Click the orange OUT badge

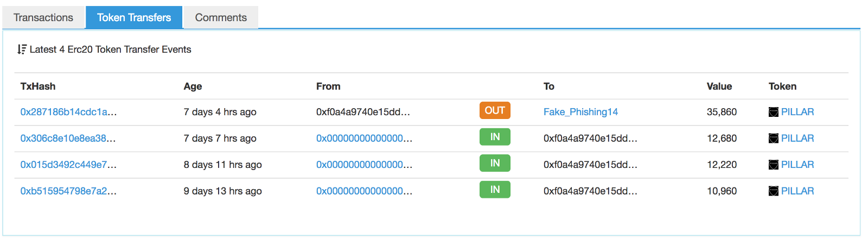point(495,111)
